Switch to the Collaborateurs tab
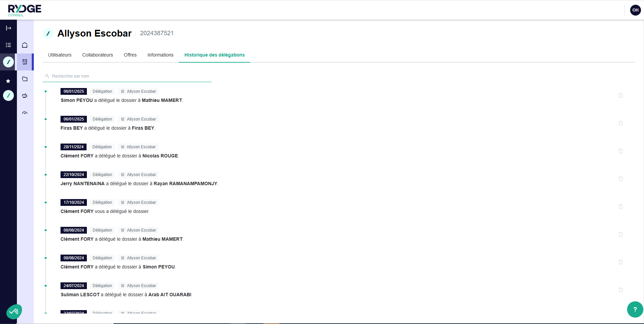The image size is (644, 324). coord(98,55)
